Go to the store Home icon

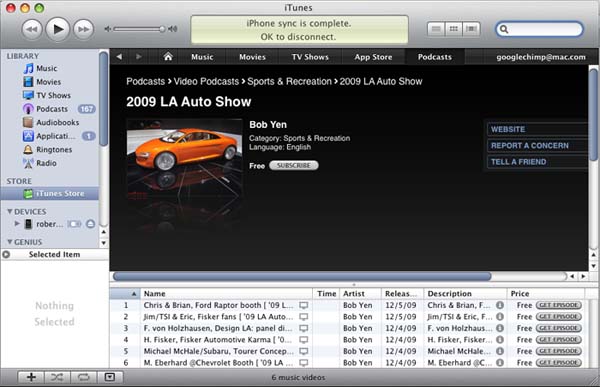(x=168, y=57)
